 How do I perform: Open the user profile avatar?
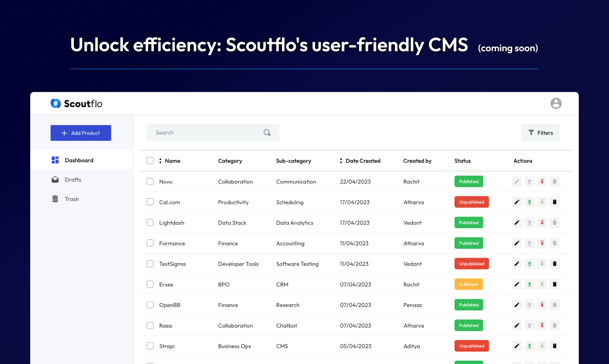tap(556, 103)
